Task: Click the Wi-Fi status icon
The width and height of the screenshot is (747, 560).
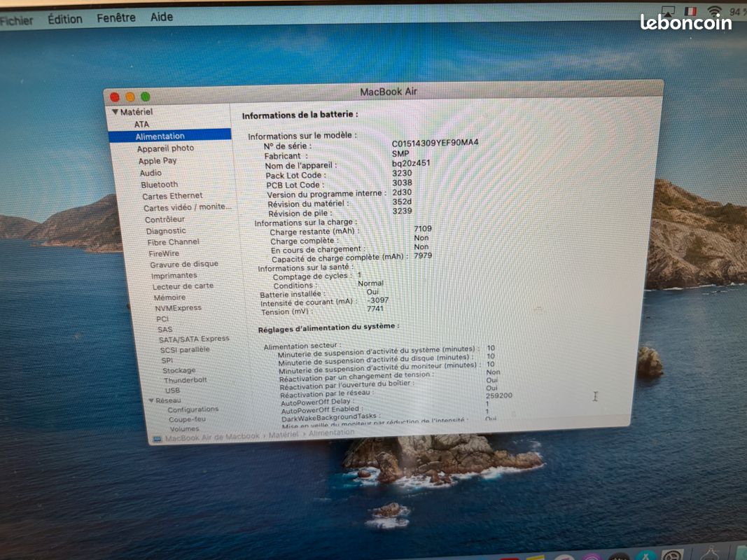Action: click(714, 10)
